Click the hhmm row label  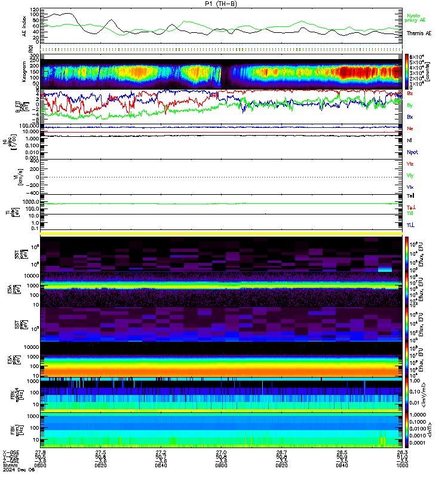[x=10, y=465]
